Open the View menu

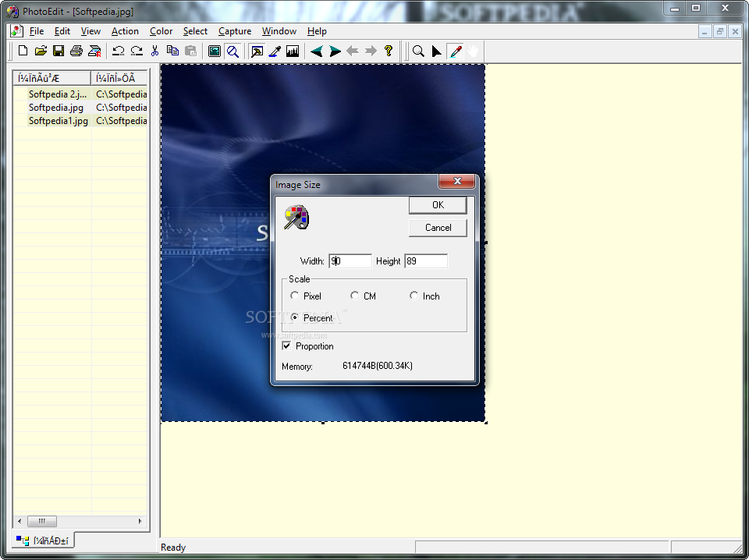(x=91, y=31)
